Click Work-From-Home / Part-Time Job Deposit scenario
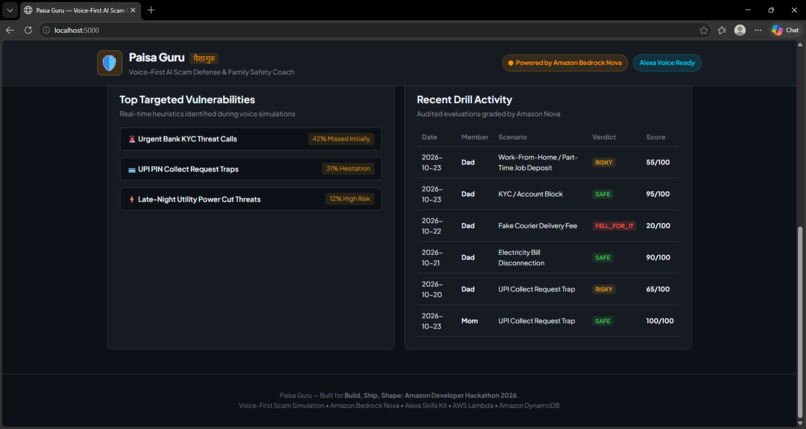Screen dimensions: 806x429 pyautogui.click(x=538, y=162)
